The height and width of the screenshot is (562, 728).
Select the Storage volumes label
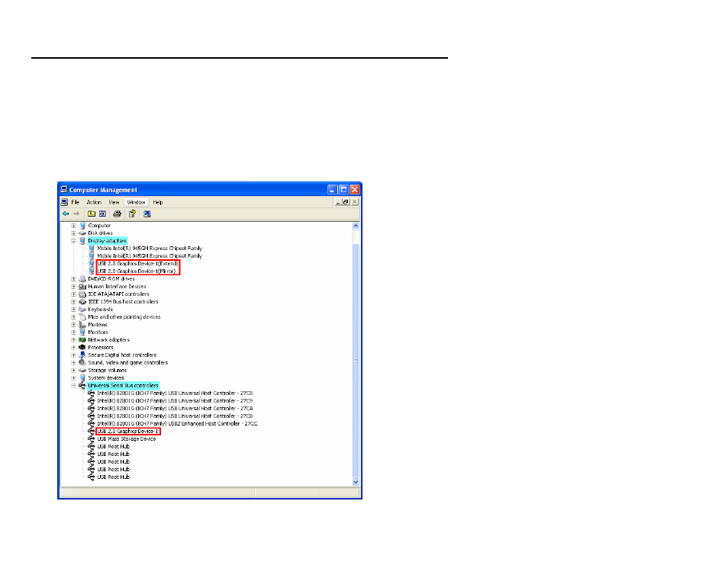click(108, 371)
